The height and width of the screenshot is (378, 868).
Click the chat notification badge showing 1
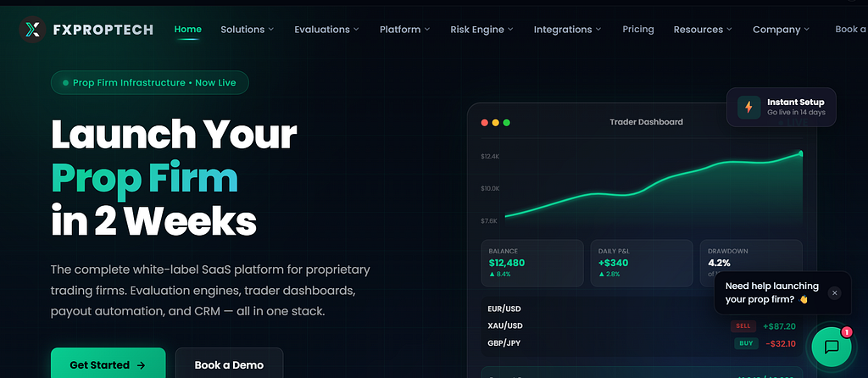[x=847, y=332]
